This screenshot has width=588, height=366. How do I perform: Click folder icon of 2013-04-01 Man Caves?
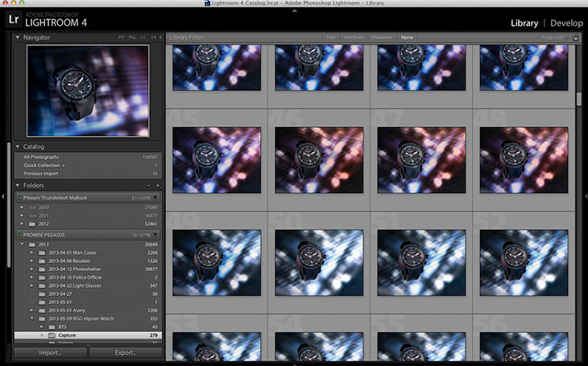click(42, 253)
